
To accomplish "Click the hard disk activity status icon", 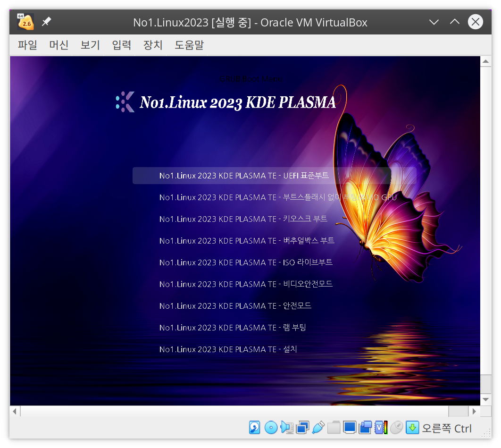I will click(255, 428).
